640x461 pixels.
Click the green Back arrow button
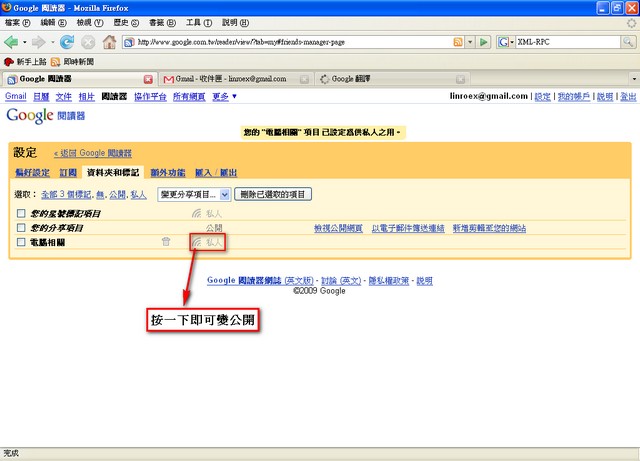click(11, 42)
